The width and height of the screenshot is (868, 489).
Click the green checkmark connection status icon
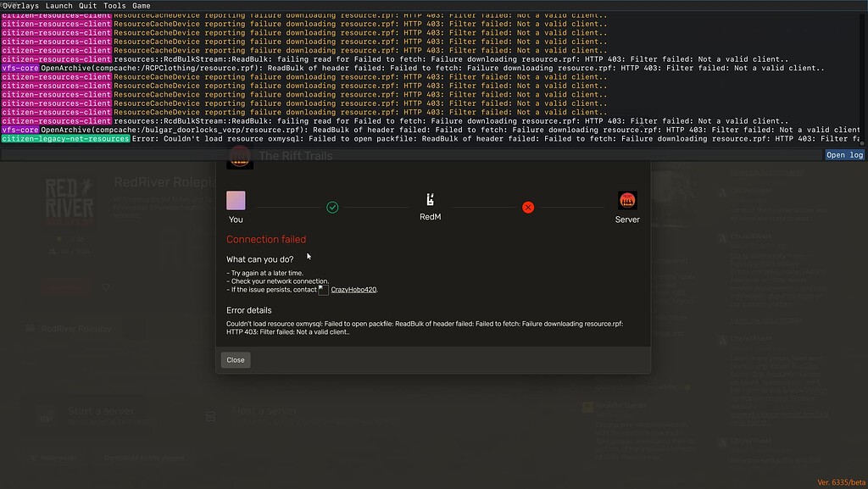pyautogui.click(x=332, y=207)
